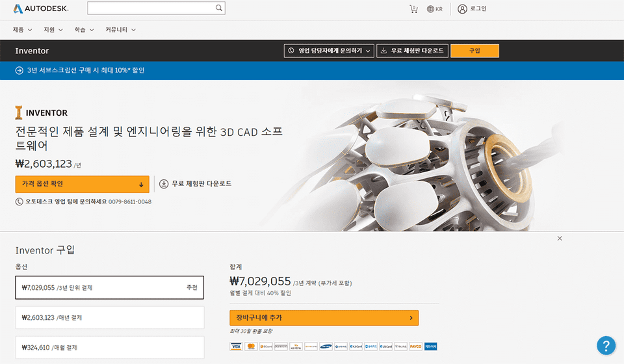Select the ₩324,610 monthly payment option

pyautogui.click(x=109, y=347)
